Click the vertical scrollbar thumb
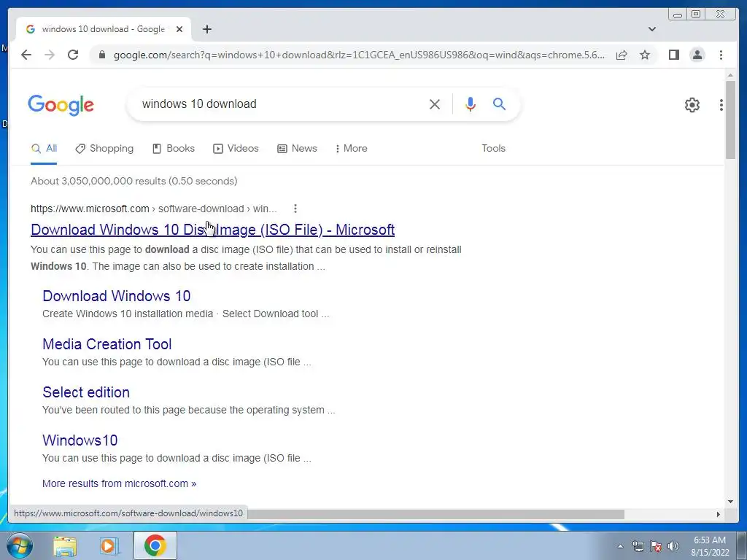This screenshot has height=560, width=747. point(730,120)
